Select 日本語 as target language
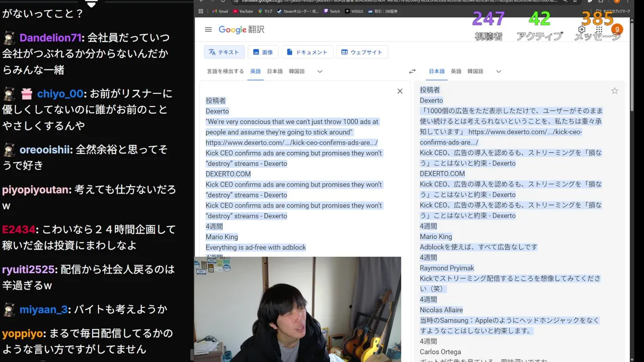The height and width of the screenshot is (362, 644). coord(437,71)
